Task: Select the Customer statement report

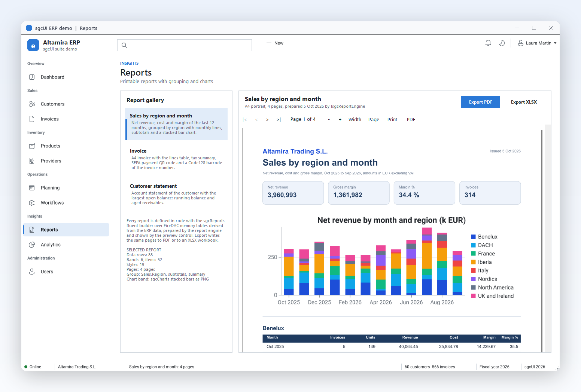Action: [176, 195]
